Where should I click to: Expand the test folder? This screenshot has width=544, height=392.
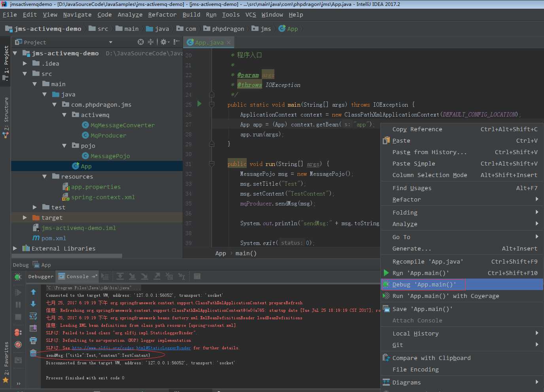tap(35, 207)
